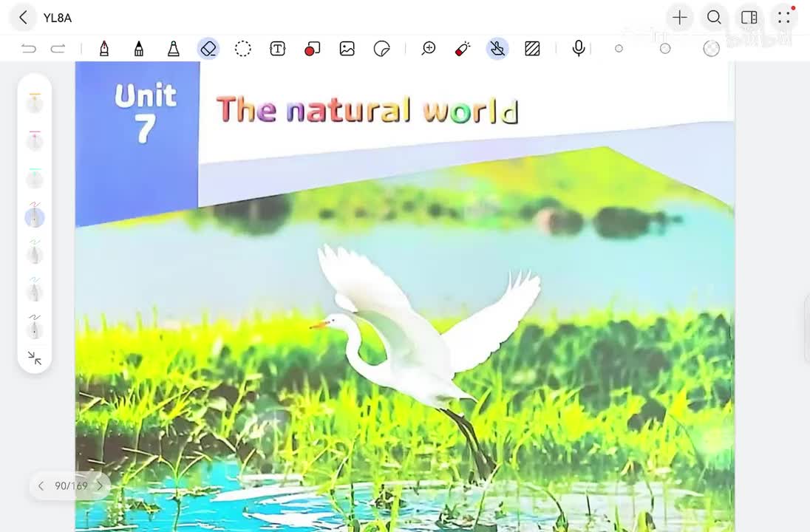This screenshot has height=532, width=810.
Task: Redo the last undone action
Action: coord(58,49)
